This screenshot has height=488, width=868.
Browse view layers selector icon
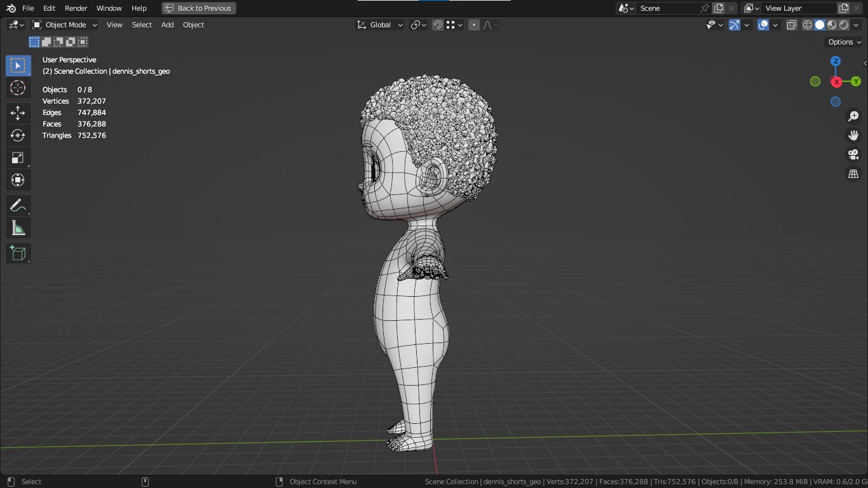752,8
